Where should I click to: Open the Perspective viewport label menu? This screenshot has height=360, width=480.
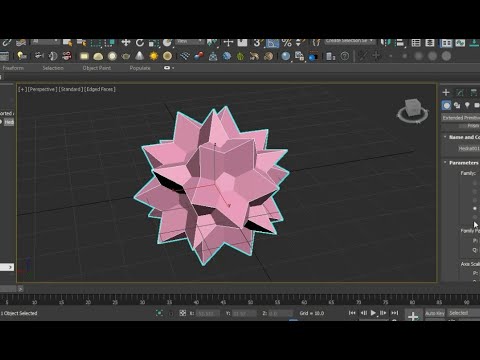coord(43,89)
